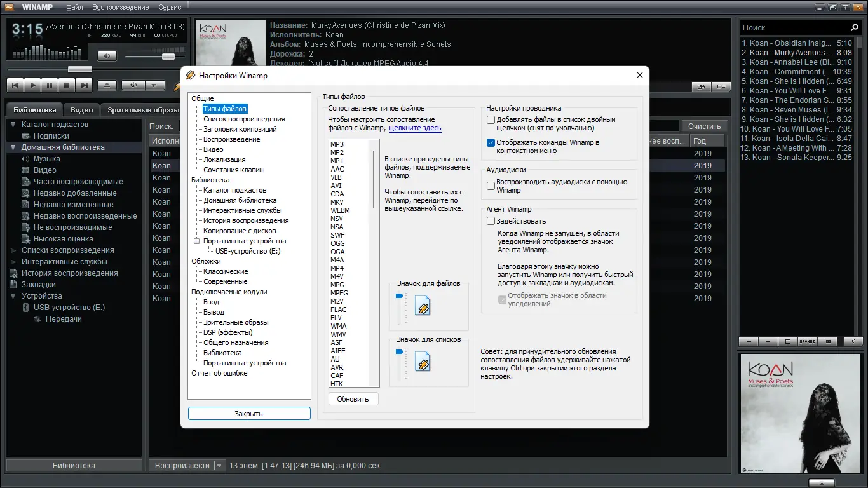Collapse the Домашняя библиотека library node
This screenshot has width=868, height=488.
coord(13,147)
